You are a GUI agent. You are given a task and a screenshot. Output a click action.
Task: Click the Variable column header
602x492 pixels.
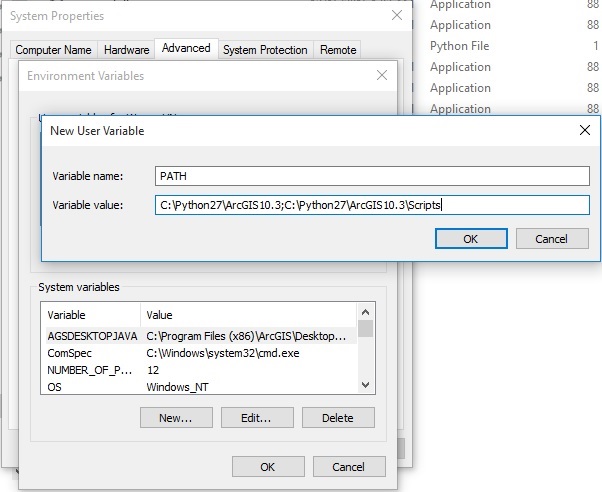click(x=91, y=315)
